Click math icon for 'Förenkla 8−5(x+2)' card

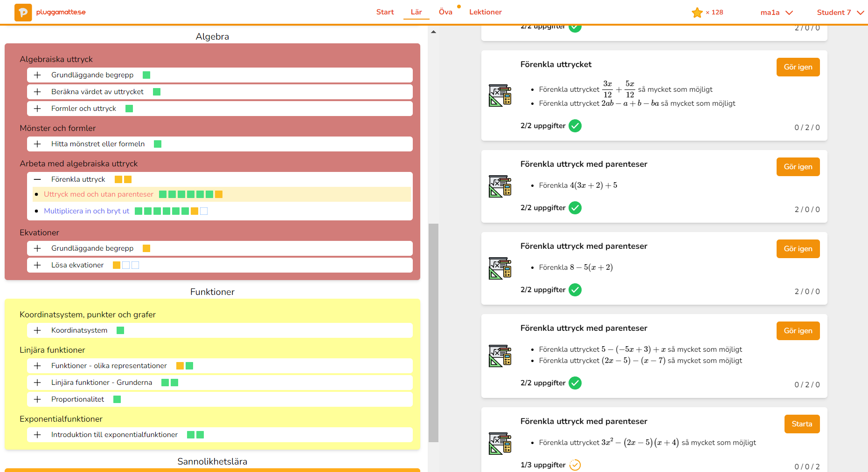pyautogui.click(x=500, y=268)
